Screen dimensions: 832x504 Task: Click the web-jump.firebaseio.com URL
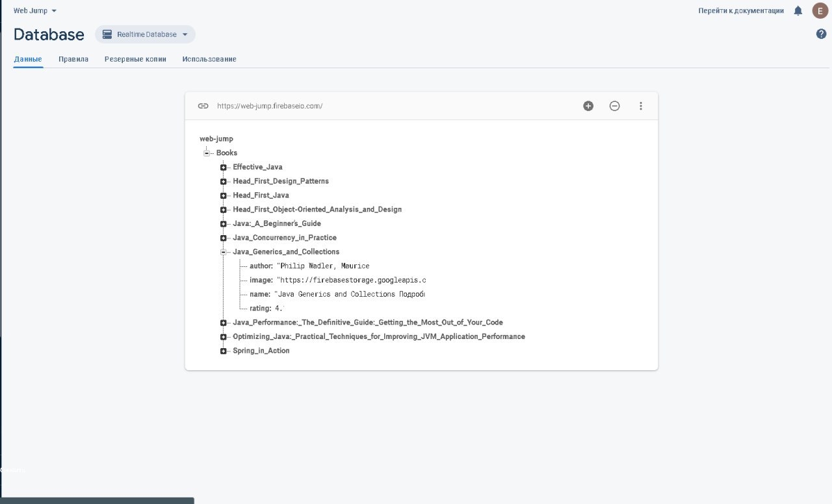click(x=270, y=106)
